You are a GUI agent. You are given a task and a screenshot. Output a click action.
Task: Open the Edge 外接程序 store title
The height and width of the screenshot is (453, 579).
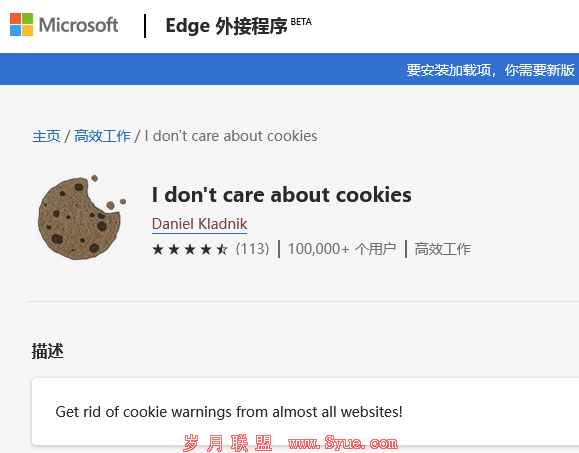(226, 26)
